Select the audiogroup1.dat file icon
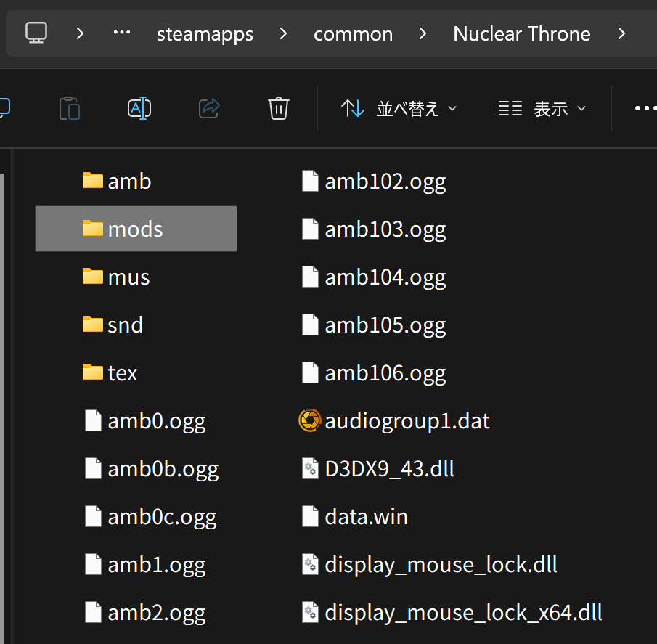Viewport: 657px width, 644px height. point(310,420)
